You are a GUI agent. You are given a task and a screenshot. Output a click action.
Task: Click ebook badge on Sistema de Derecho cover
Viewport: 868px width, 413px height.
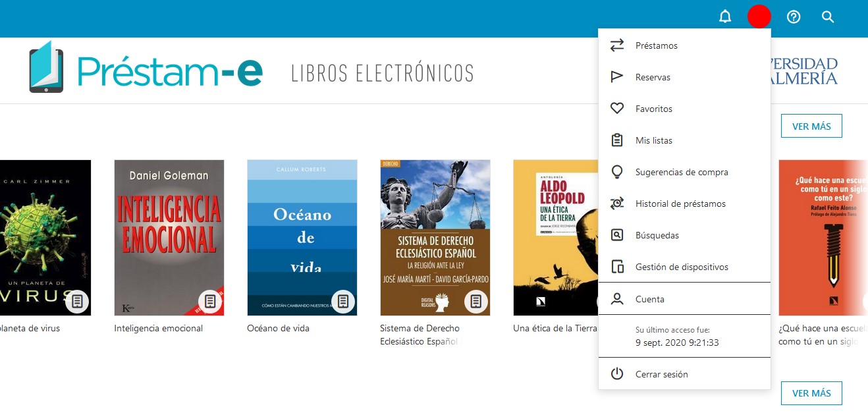click(x=476, y=301)
